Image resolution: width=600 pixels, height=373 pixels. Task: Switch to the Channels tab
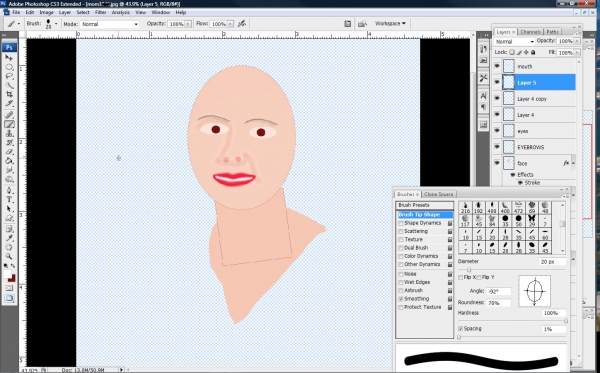coord(530,32)
